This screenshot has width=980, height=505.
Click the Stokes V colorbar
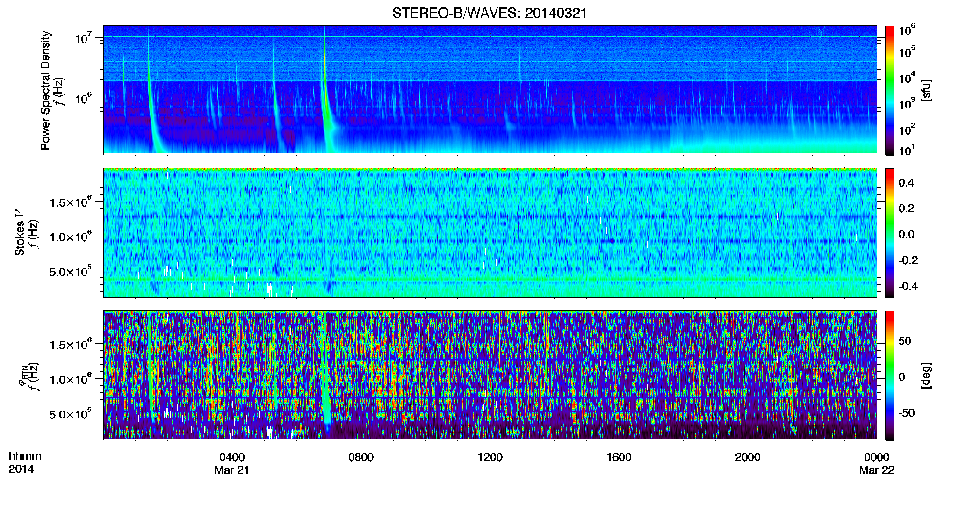[890, 233]
